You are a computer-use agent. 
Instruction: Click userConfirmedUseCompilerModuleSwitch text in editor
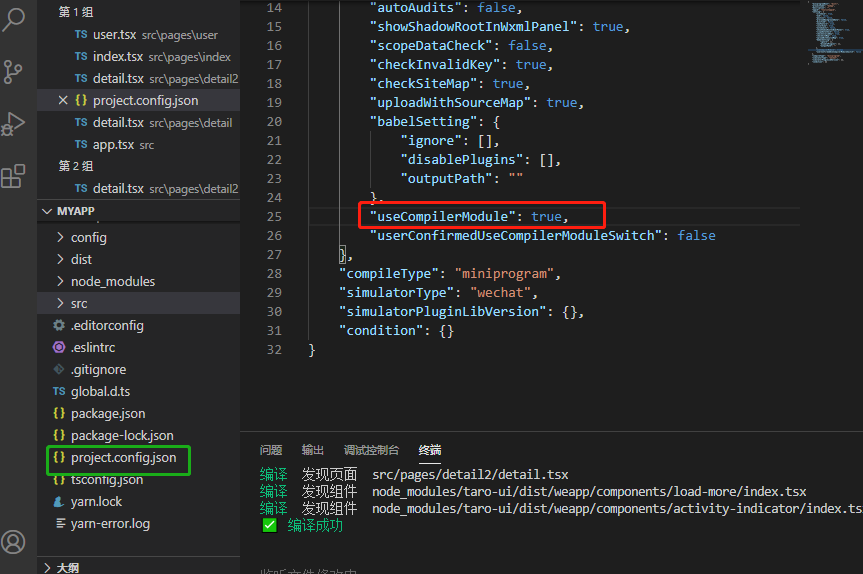515,236
